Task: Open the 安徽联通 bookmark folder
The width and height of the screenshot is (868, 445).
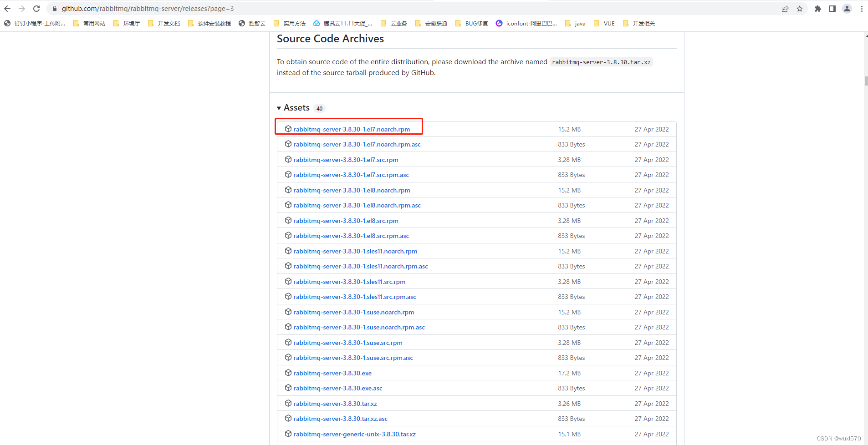Action: click(x=431, y=23)
